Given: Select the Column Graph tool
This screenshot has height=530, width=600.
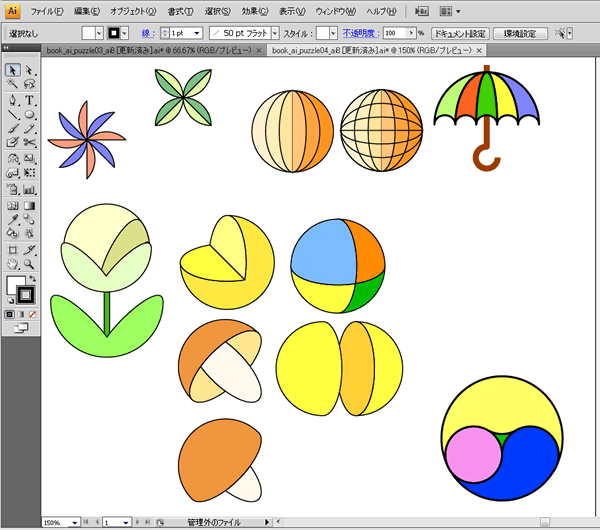Looking at the screenshot, I should pyautogui.click(x=29, y=189).
